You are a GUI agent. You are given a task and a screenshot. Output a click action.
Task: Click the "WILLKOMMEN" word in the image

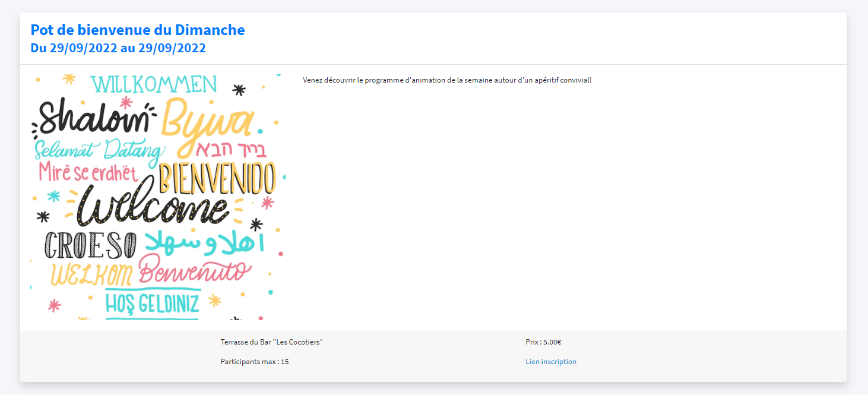pos(153,85)
